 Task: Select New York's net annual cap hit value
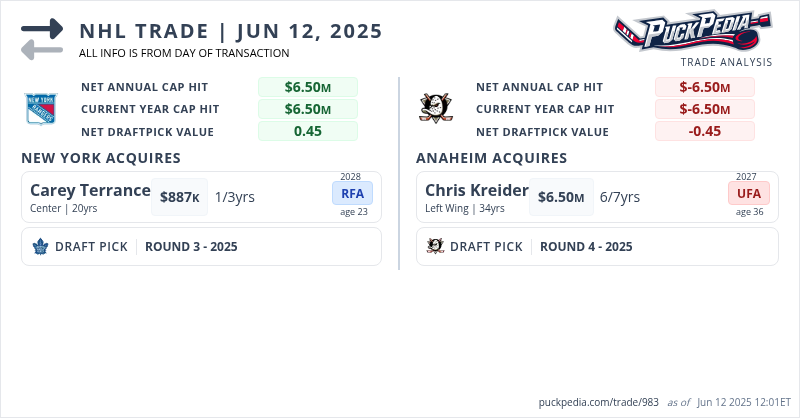point(307,87)
